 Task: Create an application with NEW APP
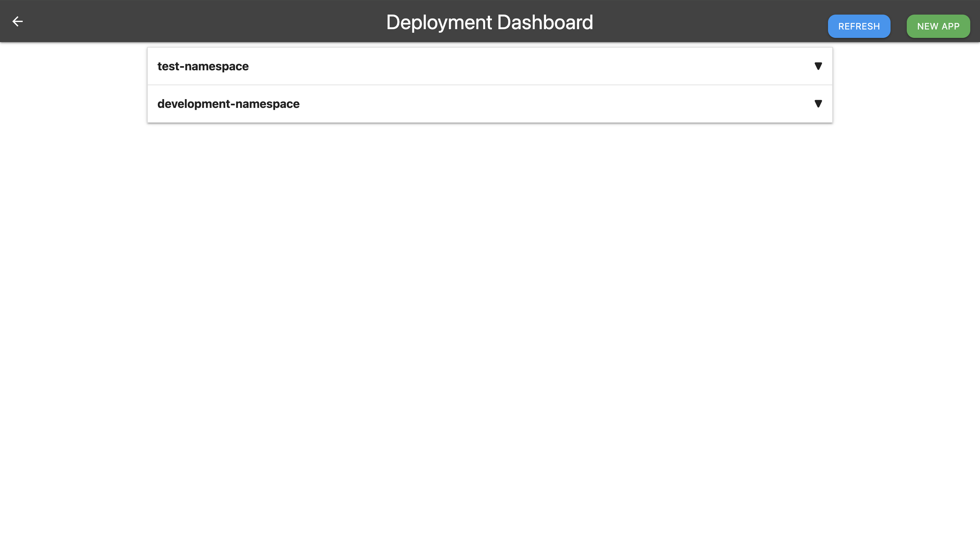(938, 26)
